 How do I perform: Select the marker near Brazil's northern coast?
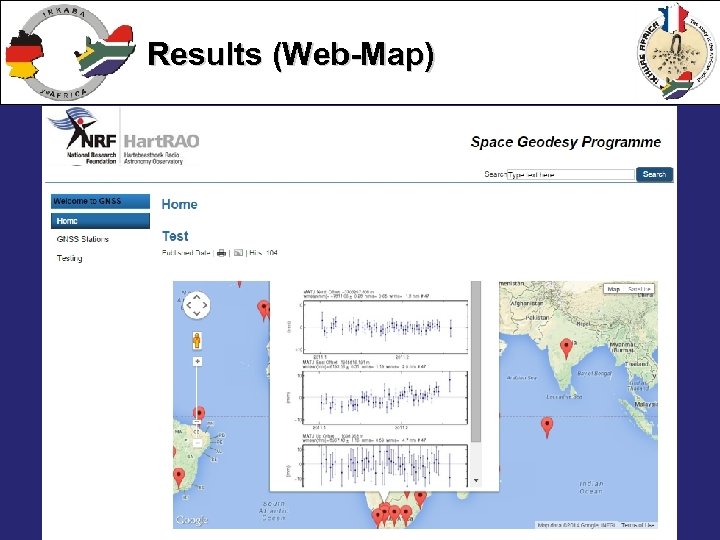(198, 412)
